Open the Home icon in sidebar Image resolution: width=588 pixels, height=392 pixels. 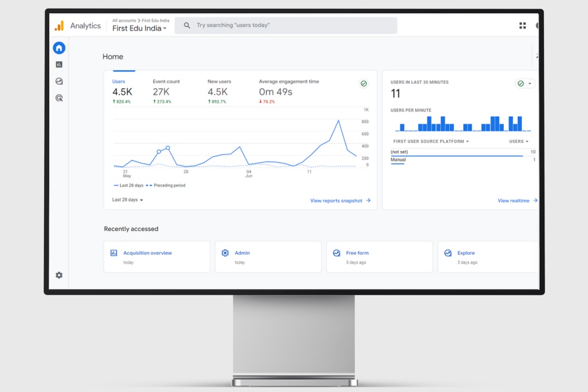pos(59,48)
